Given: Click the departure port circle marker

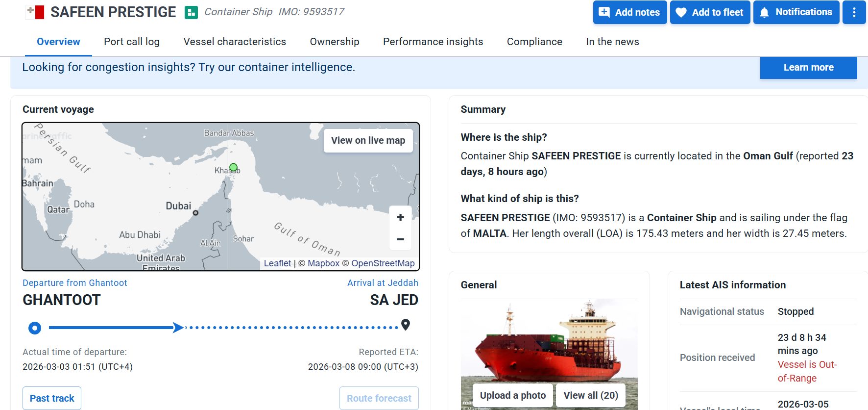Looking at the screenshot, I should coord(35,328).
